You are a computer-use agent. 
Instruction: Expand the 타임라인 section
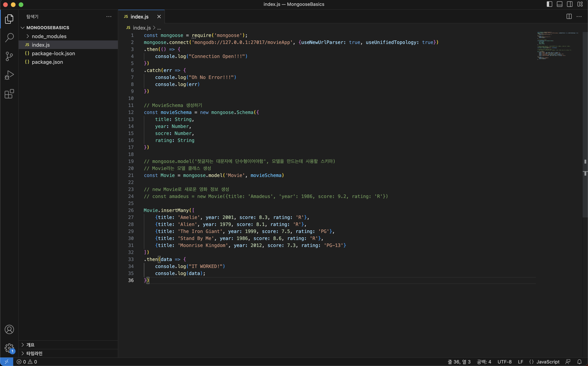[34, 353]
